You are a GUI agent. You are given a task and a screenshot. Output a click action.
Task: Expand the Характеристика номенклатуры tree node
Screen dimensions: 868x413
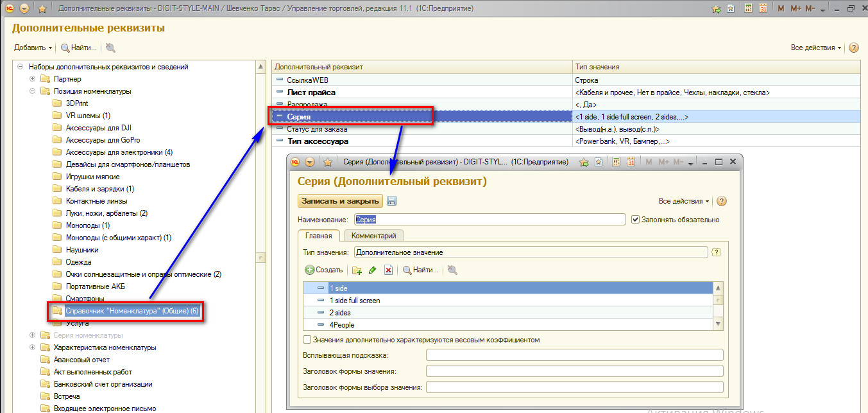(33, 347)
